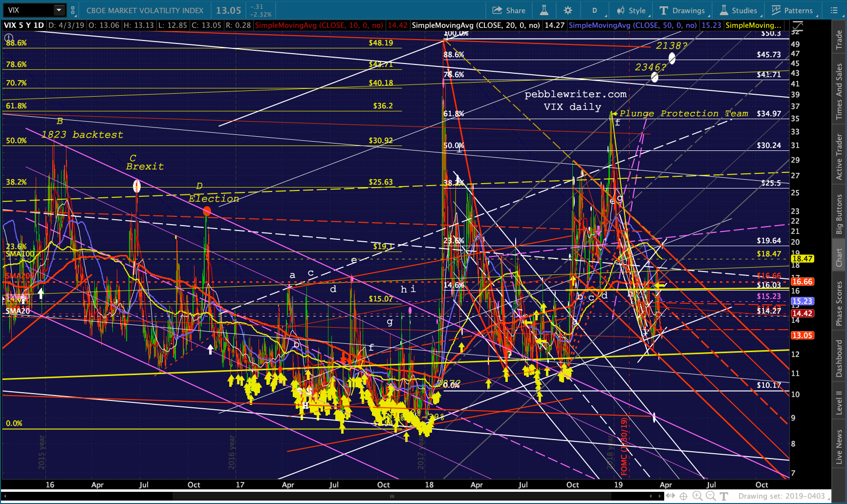The height and width of the screenshot is (504, 847).
Task: Open the symbol link clipboard icon
Action: 73,10
